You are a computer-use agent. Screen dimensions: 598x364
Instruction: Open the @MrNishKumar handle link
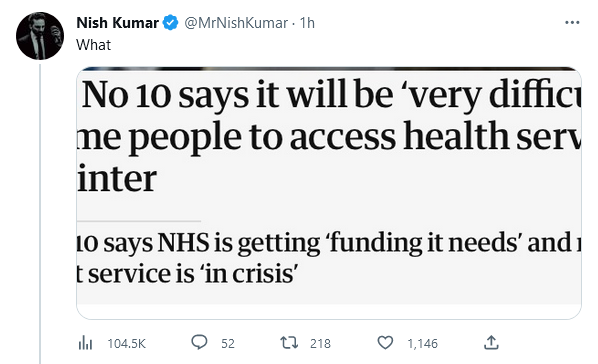pyautogui.click(x=236, y=23)
